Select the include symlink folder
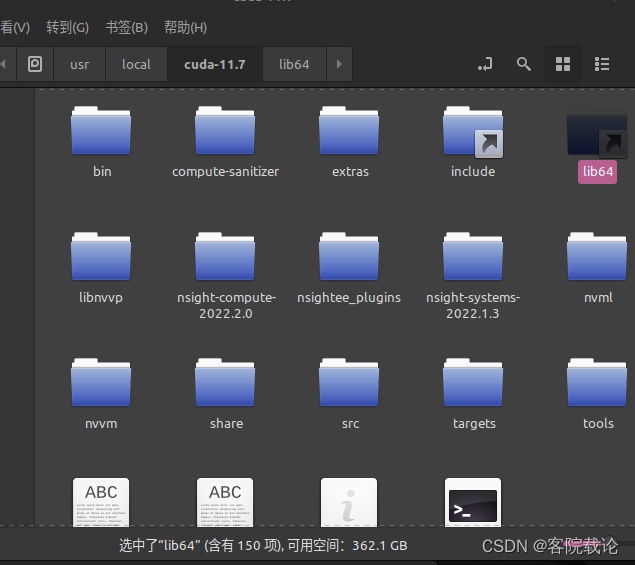 [473, 131]
